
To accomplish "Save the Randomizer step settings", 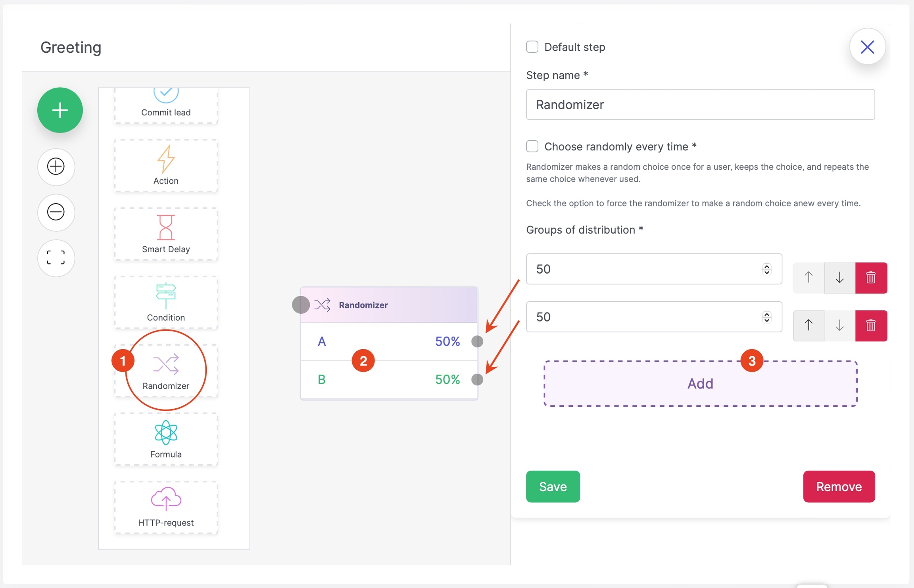I will (553, 486).
